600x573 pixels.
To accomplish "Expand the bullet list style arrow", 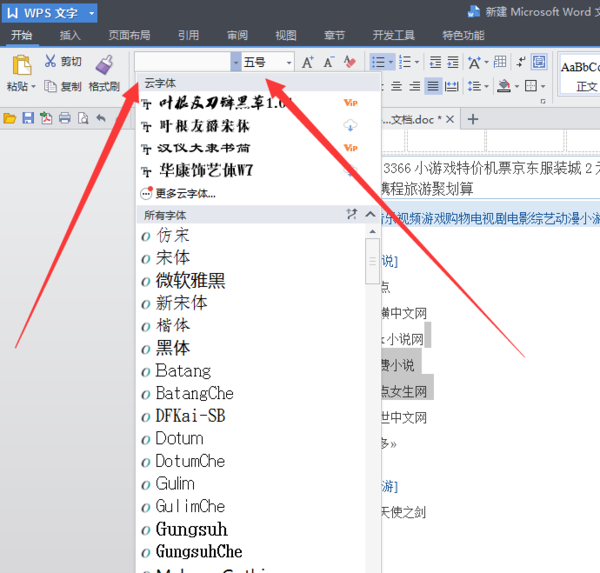I will click(391, 62).
